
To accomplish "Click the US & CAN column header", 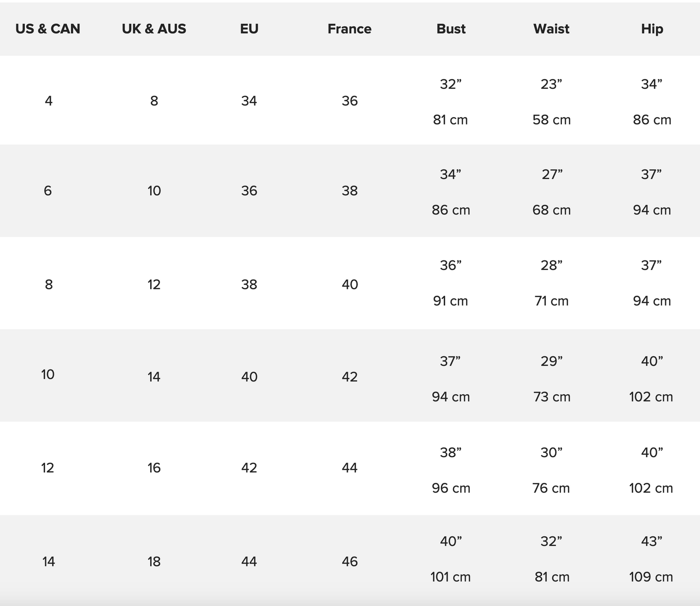I will coord(48,29).
